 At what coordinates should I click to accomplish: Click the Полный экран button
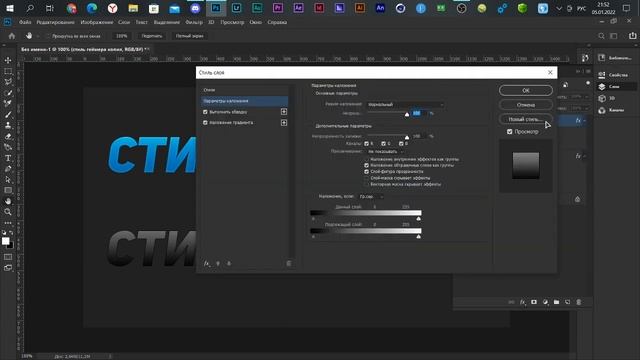pos(189,36)
